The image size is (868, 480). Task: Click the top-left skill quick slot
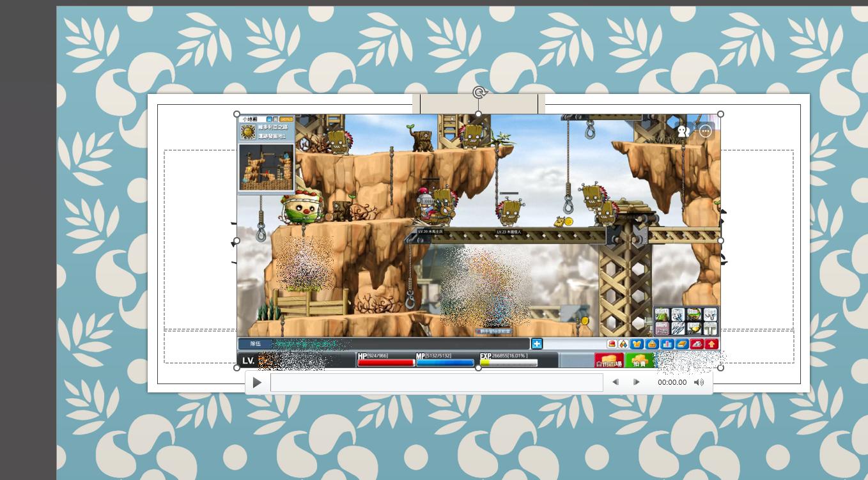662,314
